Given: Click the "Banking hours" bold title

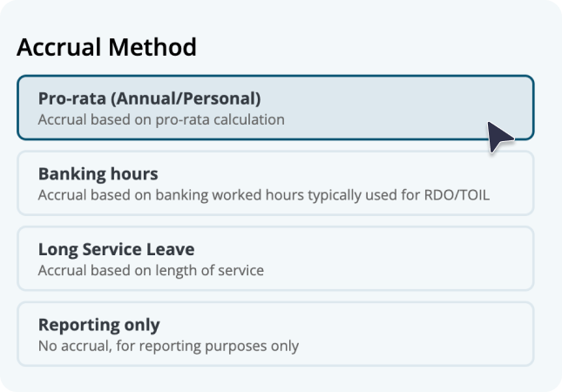Looking at the screenshot, I should [98, 174].
